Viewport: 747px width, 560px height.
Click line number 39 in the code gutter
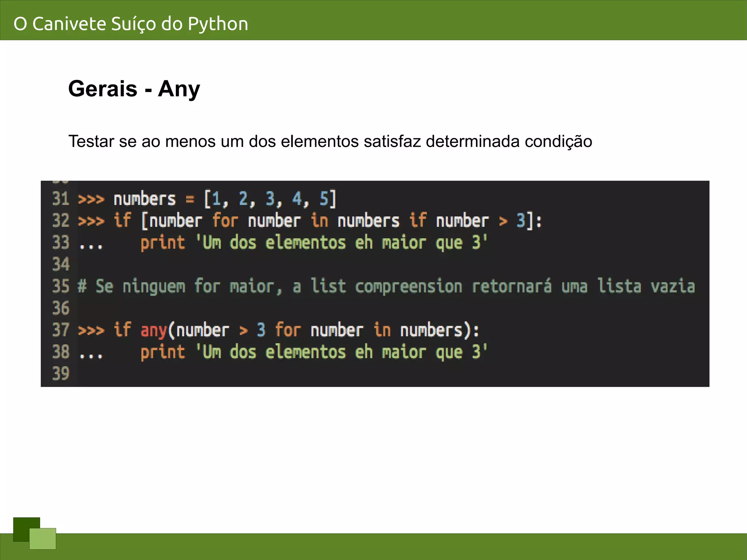(x=61, y=374)
